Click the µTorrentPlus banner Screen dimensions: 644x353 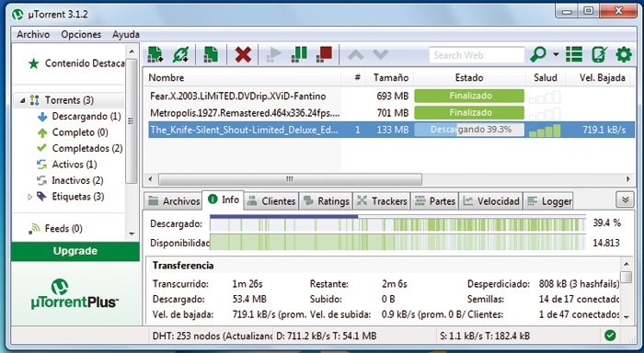tap(75, 294)
